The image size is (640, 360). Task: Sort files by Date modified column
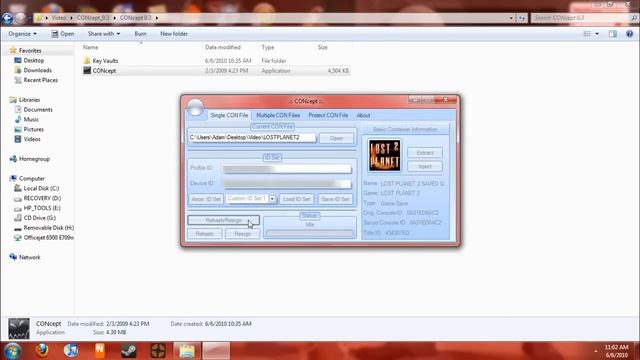coord(222,47)
